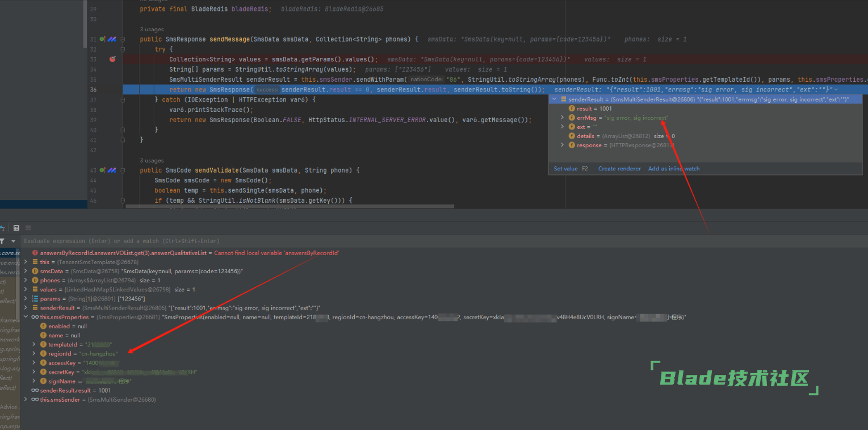Click the MyBatis mapper gutter icon on line 31
The height and width of the screenshot is (430, 868).
point(112,39)
